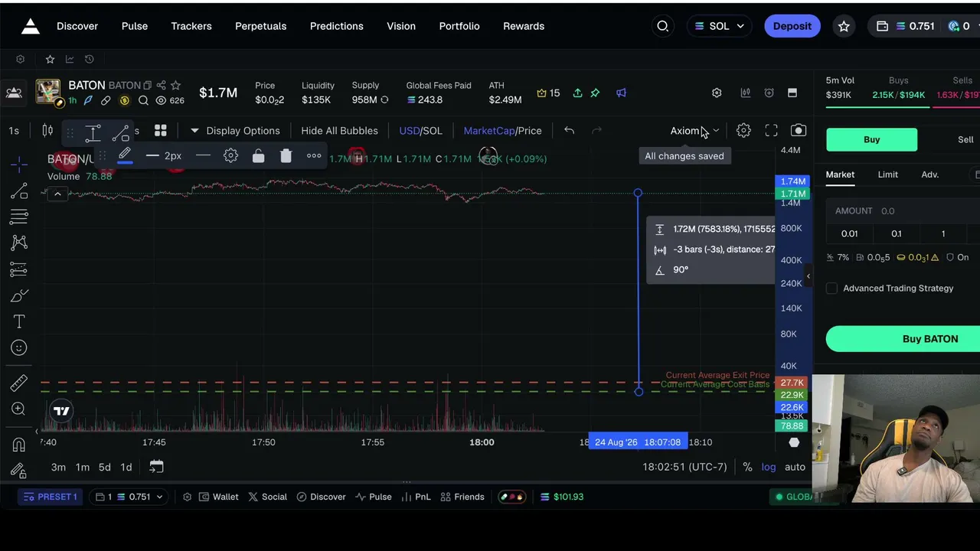Star the BATON token as favorite
The height and width of the screenshot is (551, 980).
click(x=175, y=85)
